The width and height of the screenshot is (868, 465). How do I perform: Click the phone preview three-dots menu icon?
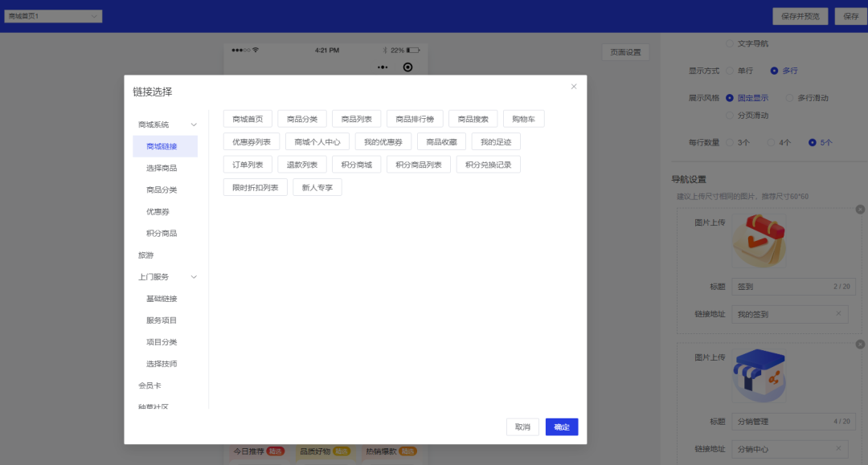pyautogui.click(x=383, y=67)
